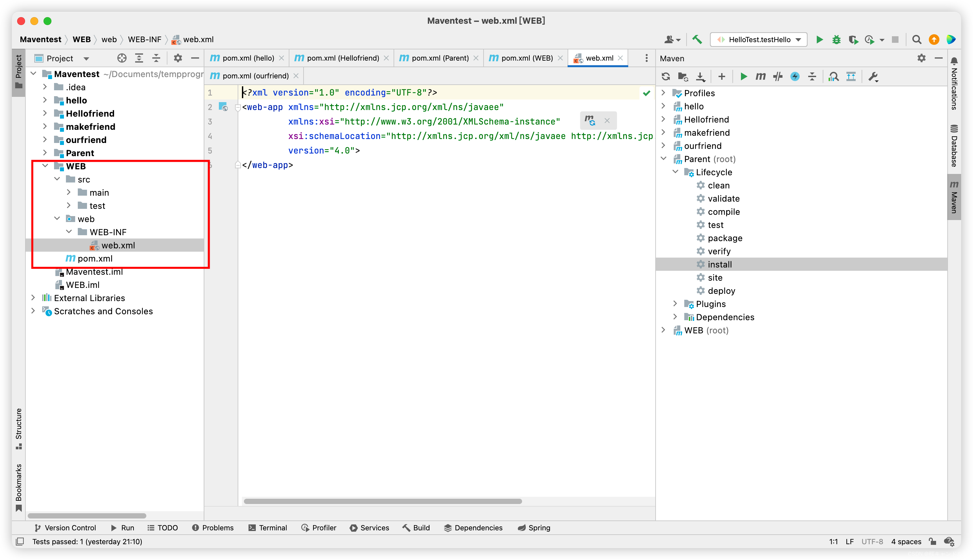Open Services tool window
973x560 pixels.
coord(369,528)
